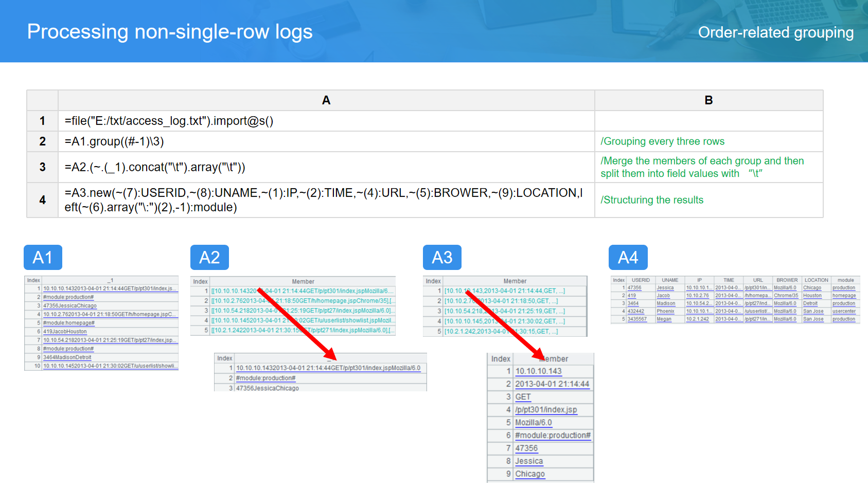Select row header 3 in the grid
The height and width of the screenshot is (488, 868).
42,167
